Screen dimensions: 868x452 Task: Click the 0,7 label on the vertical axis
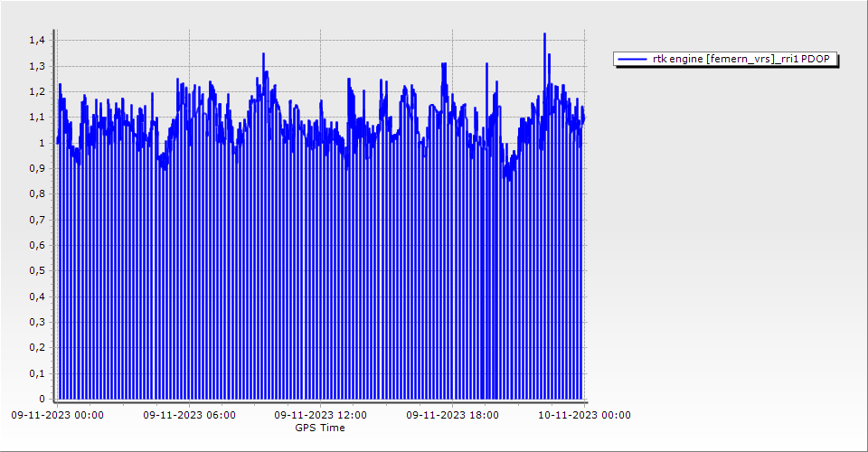point(36,220)
